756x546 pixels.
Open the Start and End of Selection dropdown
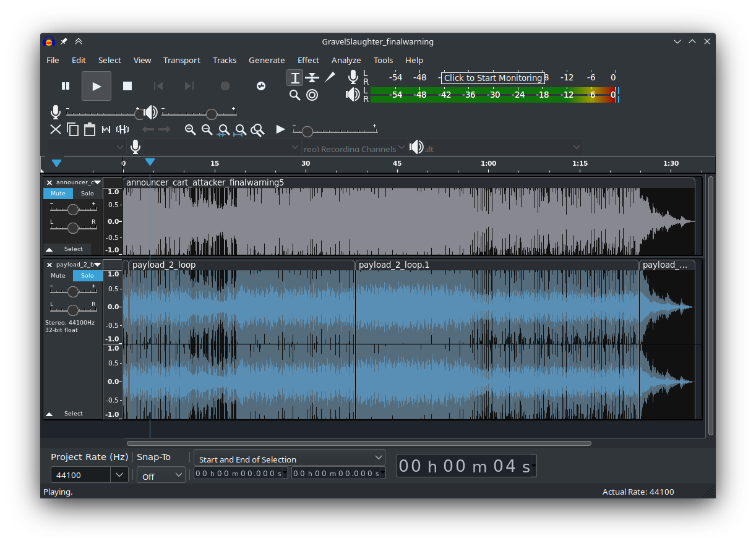click(289, 458)
